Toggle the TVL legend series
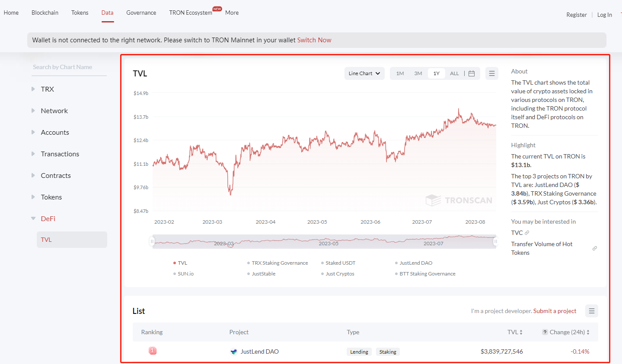 point(180,263)
